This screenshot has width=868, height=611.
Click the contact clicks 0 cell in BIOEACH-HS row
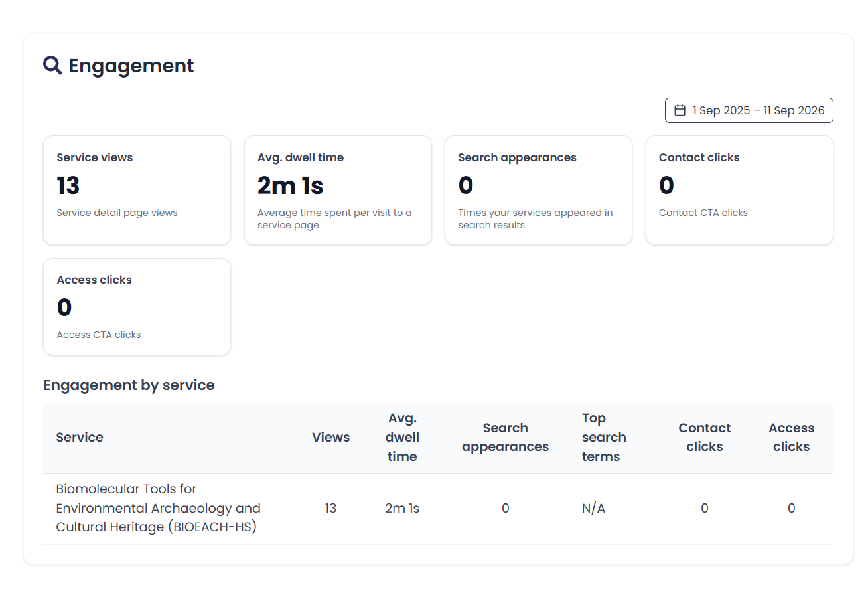coord(705,508)
